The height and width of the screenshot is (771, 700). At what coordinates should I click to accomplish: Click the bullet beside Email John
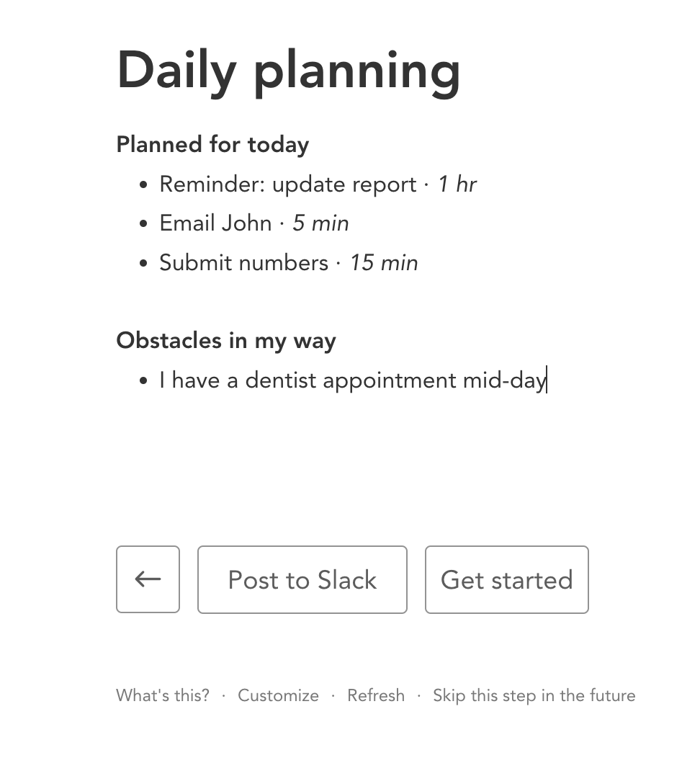143,223
